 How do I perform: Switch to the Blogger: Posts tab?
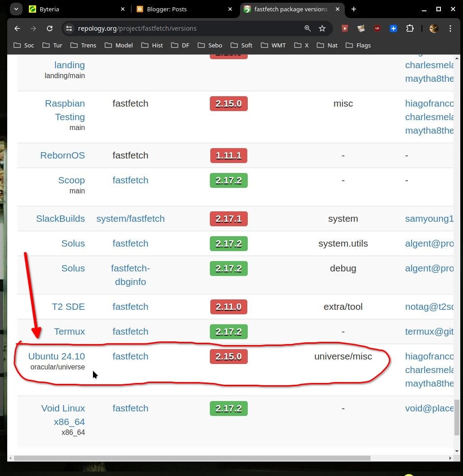coord(185,9)
